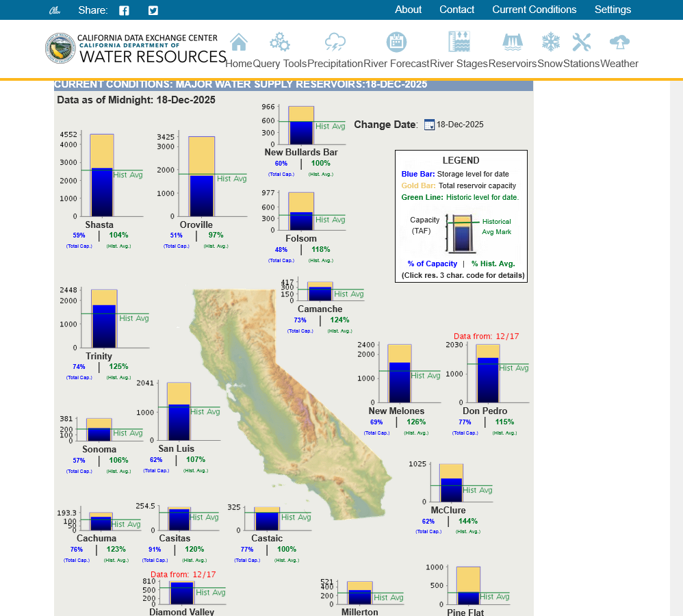Share page on Twitter
The image size is (683, 616).
point(153,10)
